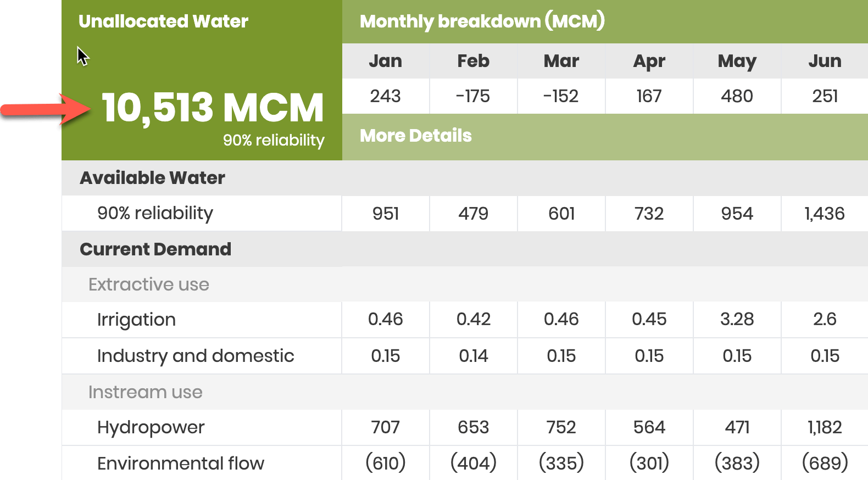
Task: Select the Hydropower row
Action: 151,427
